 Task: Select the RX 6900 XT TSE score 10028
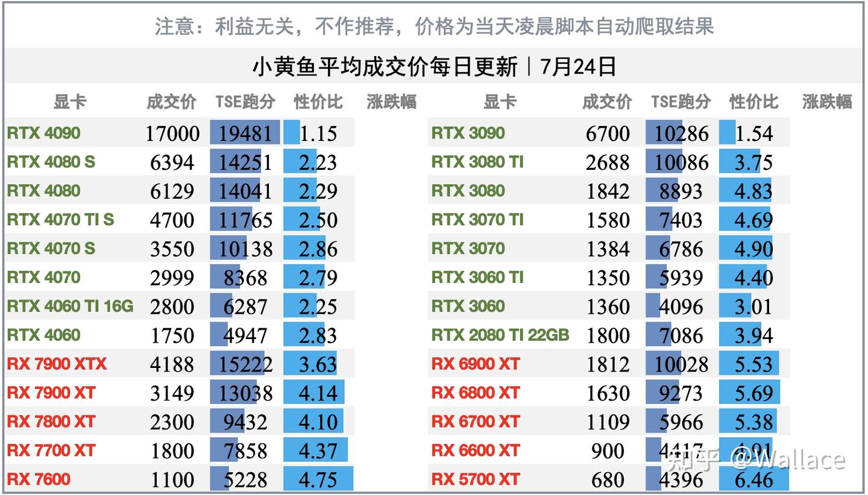click(x=681, y=365)
